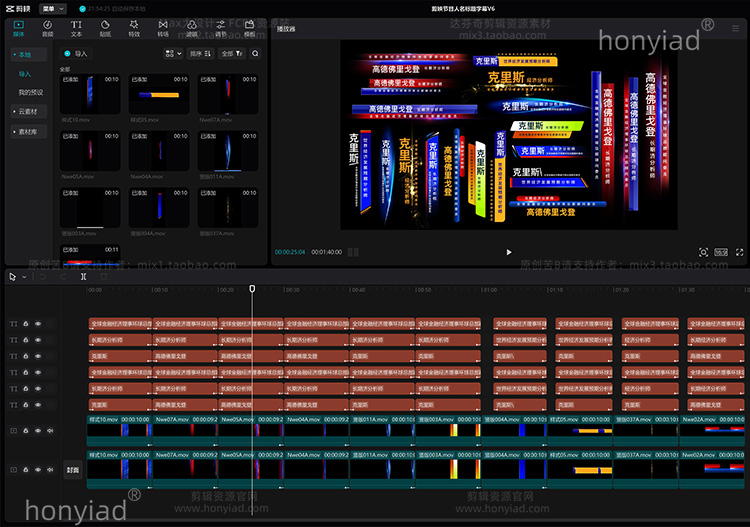Expand the 素材库 (Material library) section

[29, 132]
